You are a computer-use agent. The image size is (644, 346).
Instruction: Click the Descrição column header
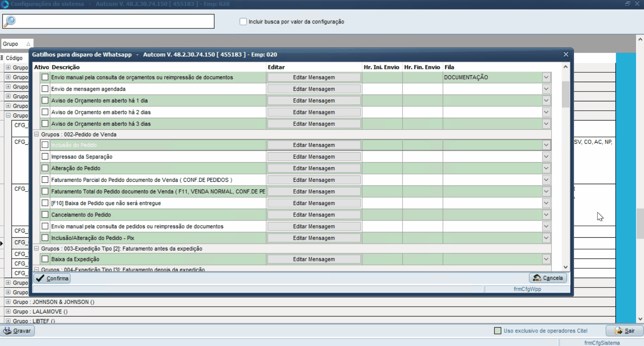[x=66, y=67]
